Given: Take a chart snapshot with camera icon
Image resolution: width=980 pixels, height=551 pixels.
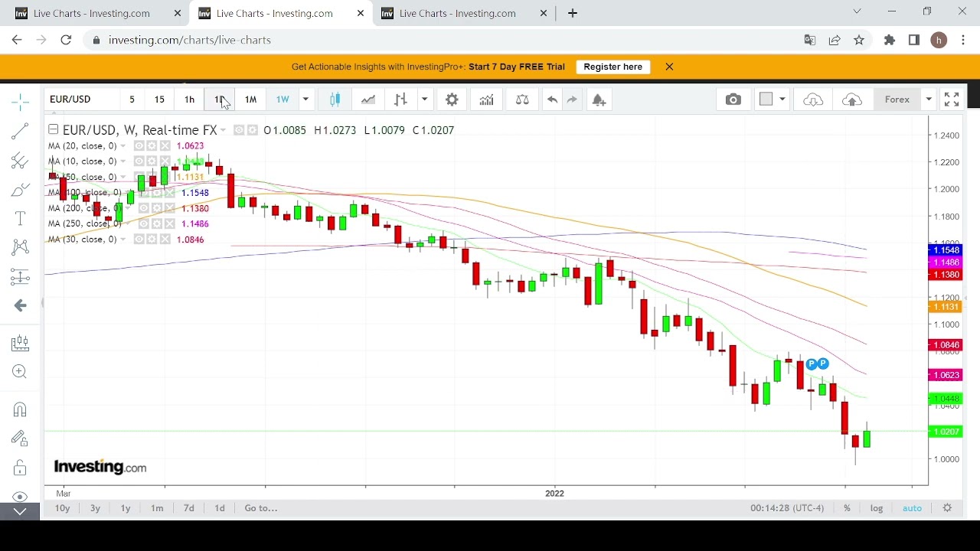Looking at the screenshot, I should 733,99.
